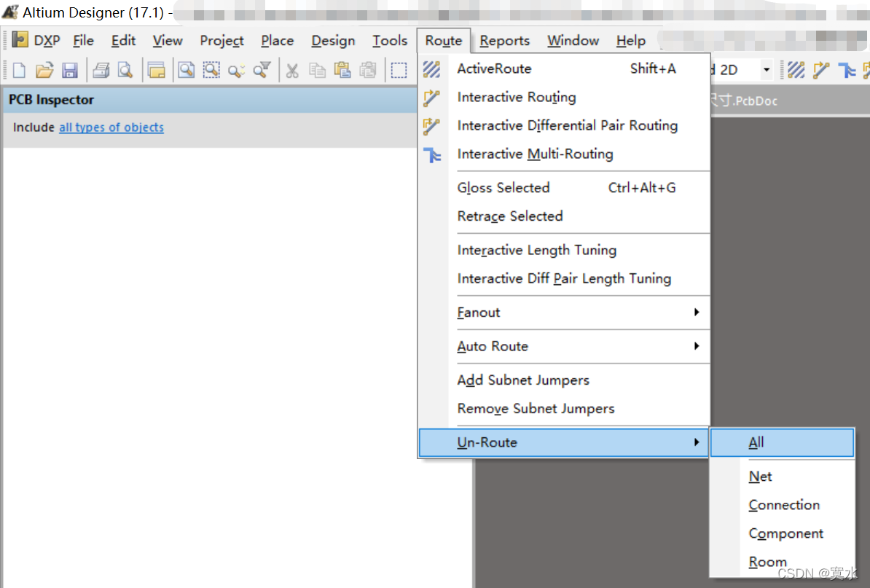Click the Rubber Stamp paste icon
Viewport: 870px width, 588px height.
pos(367,71)
